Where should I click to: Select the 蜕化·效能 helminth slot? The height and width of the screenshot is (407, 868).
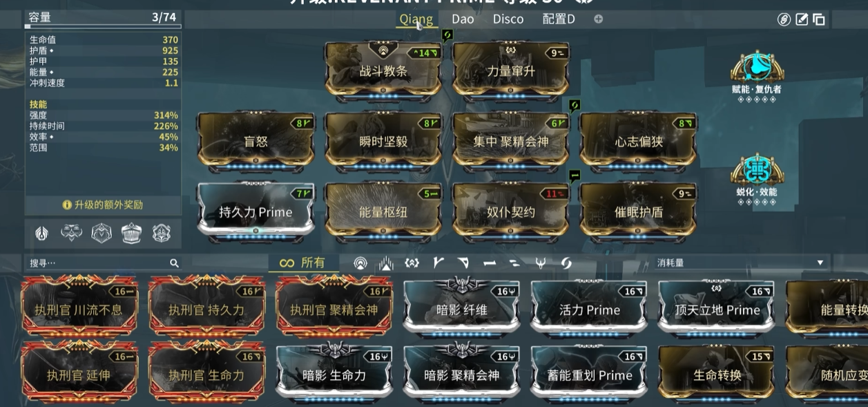coord(757,173)
